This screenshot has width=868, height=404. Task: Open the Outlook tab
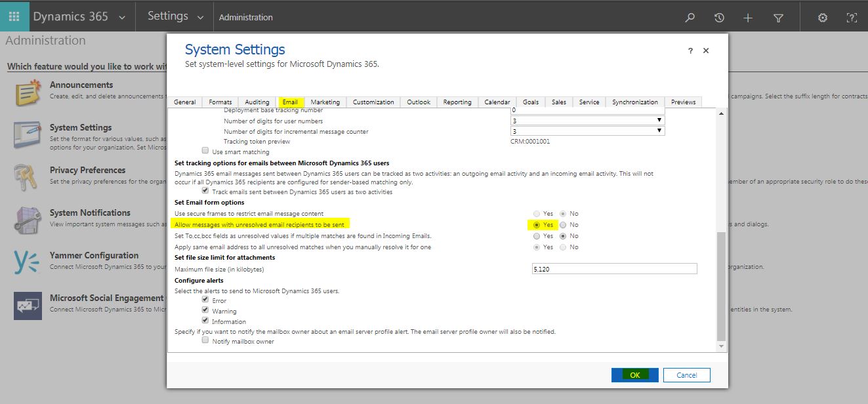[419, 102]
